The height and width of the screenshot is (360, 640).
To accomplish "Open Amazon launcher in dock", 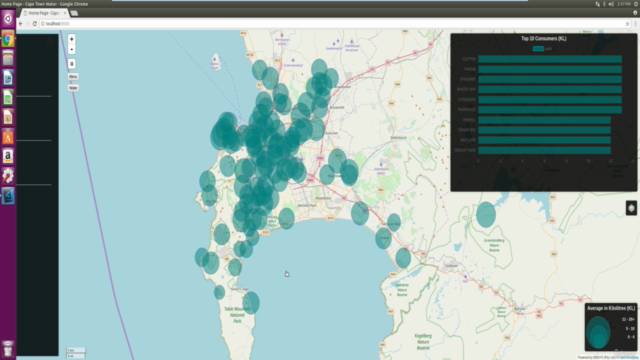I will click(8, 156).
